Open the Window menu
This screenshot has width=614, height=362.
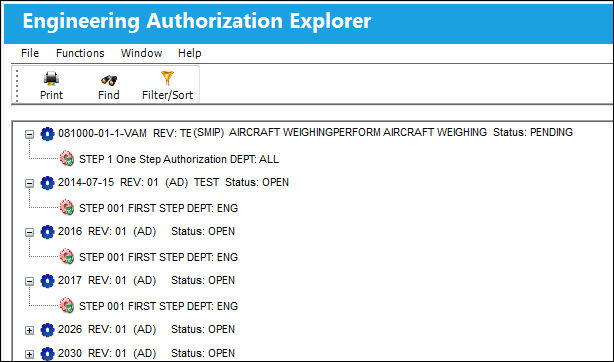point(141,53)
